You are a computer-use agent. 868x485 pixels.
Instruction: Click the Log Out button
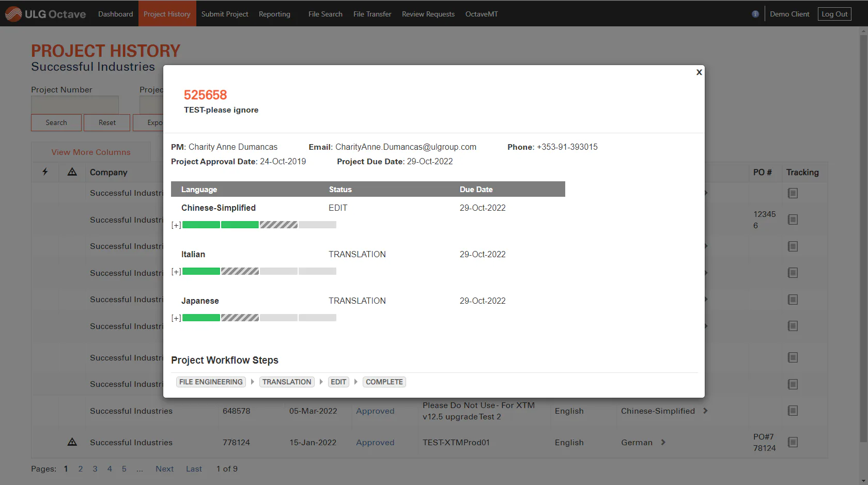[834, 14]
